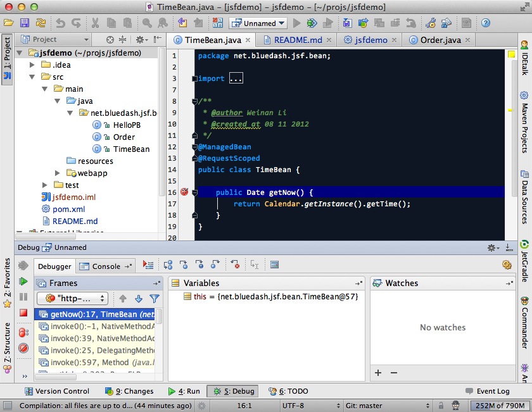Add a new watch with plus button

coord(378,373)
